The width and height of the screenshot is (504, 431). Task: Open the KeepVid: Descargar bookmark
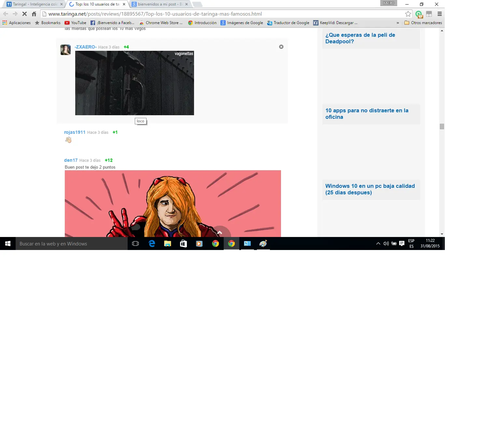pyautogui.click(x=335, y=23)
